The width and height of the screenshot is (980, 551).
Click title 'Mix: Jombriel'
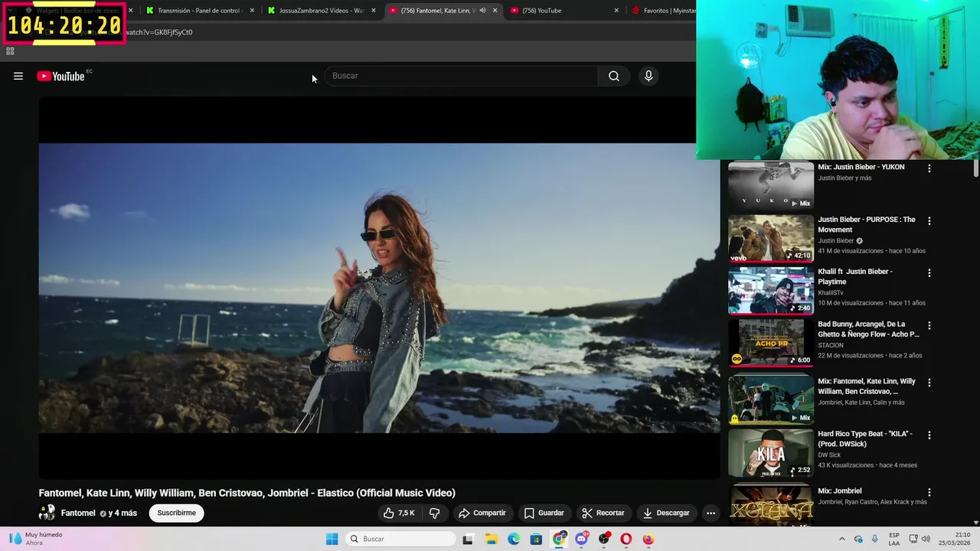840,491
